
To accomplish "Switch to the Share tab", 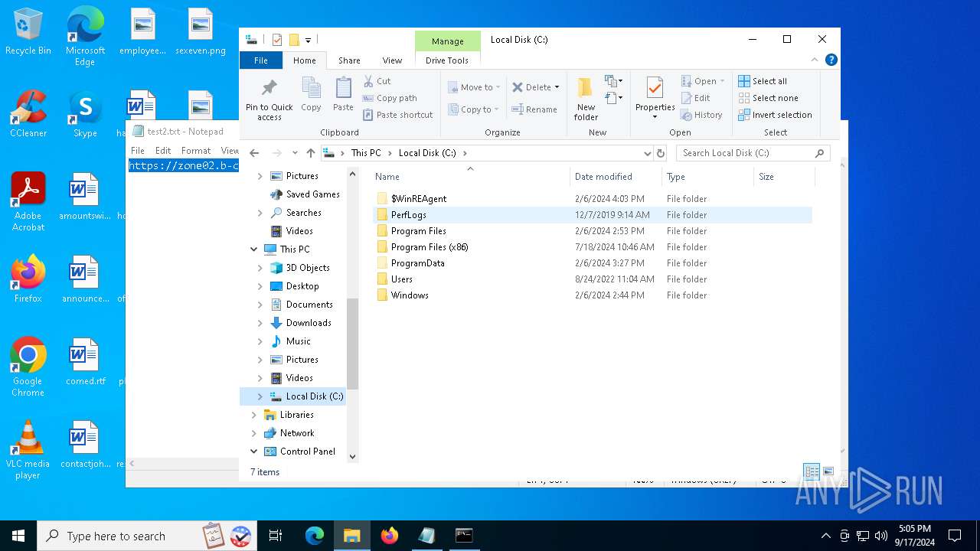I will 349,60.
